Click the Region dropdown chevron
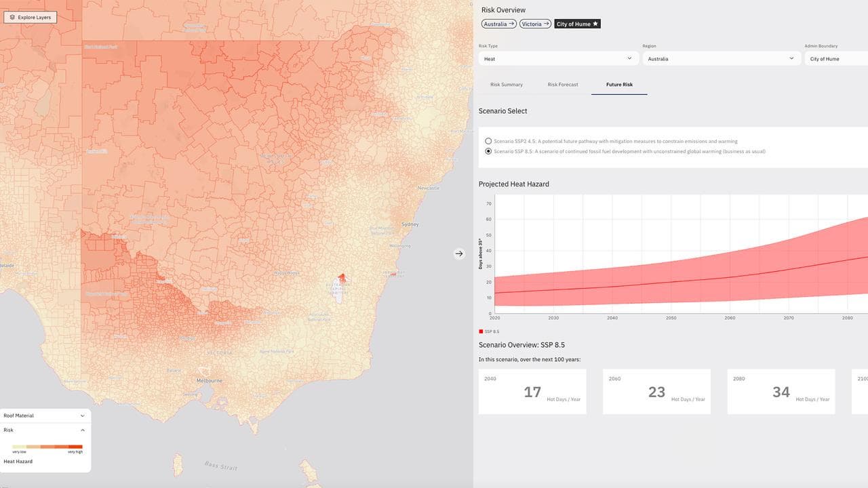The image size is (868, 488). pos(791,58)
